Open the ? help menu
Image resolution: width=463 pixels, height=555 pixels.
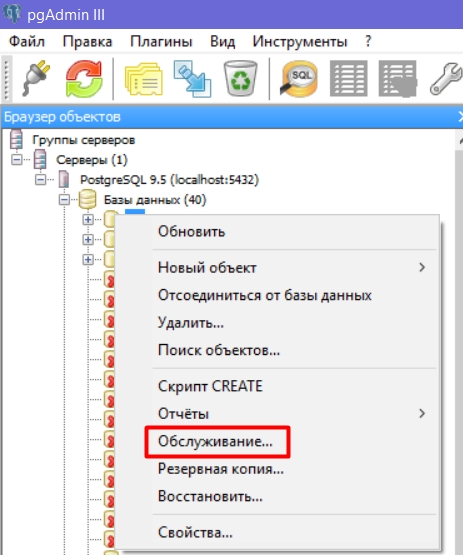tap(368, 41)
